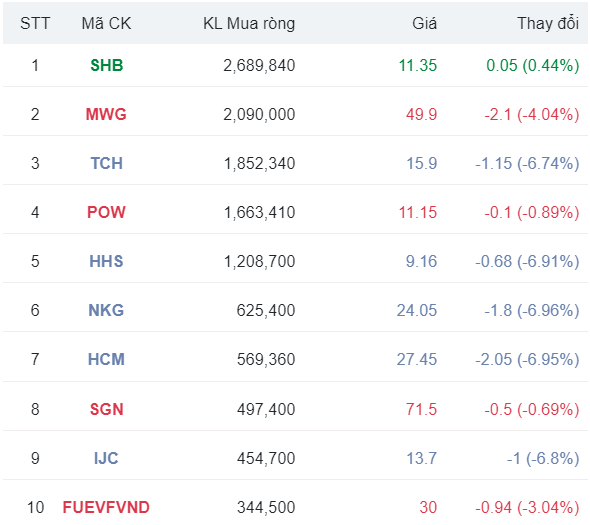The height and width of the screenshot is (525, 590).
Task: Open the HCM stock ticker link
Action: pos(106,359)
